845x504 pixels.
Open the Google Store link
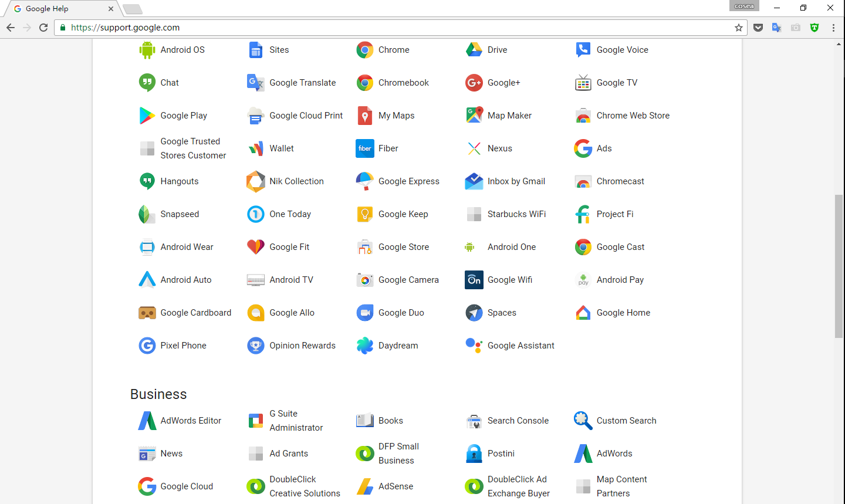click(404, 247)
